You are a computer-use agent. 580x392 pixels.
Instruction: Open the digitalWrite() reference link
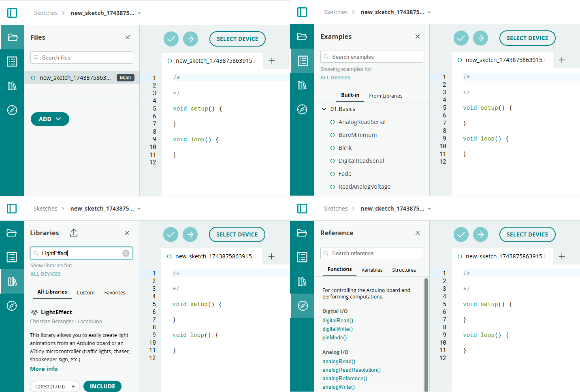pyautogui.click(x=337, y=329)
